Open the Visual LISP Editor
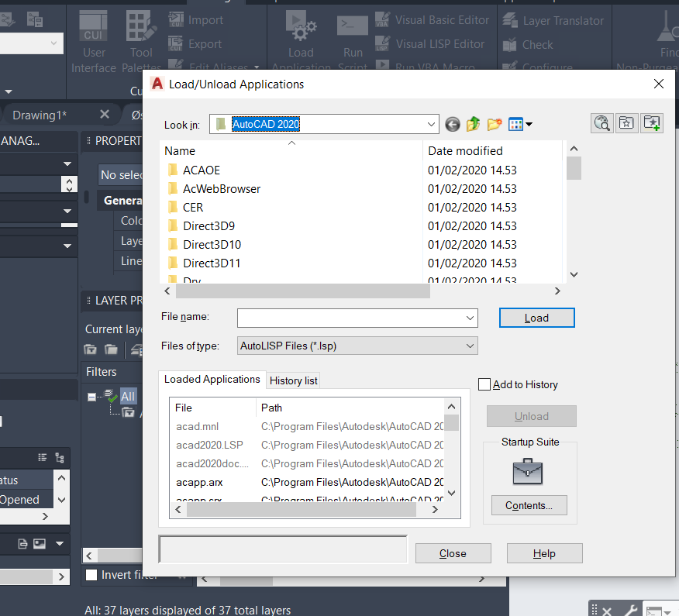The width and height of the screenshot is (679, 616). 429,44
